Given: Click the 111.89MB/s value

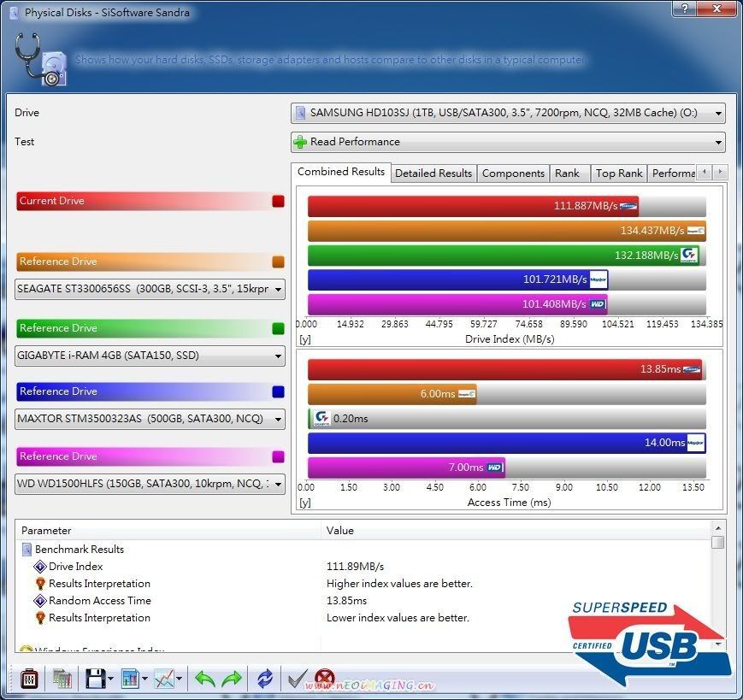Looking at the screenshot, I should click(356, 567).
